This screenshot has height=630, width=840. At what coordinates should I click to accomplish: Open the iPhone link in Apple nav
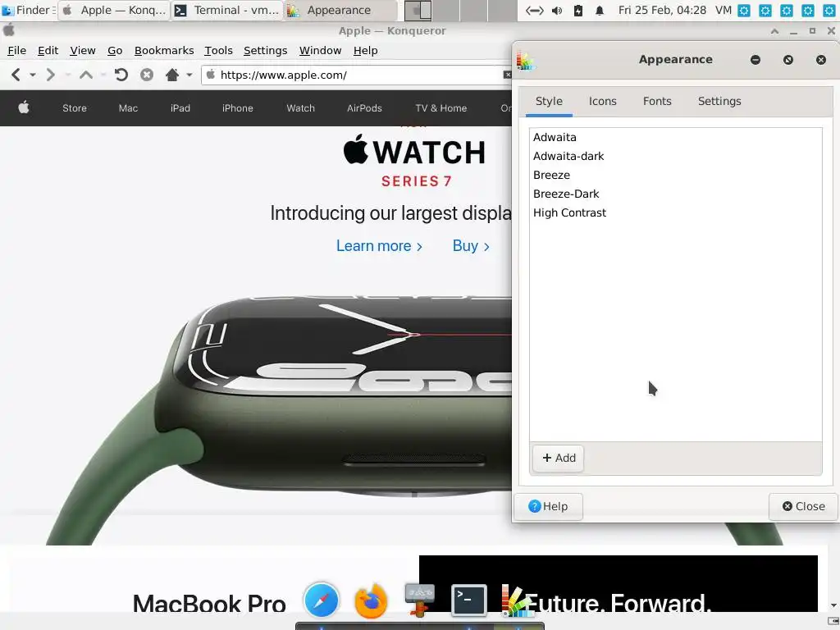click(237, 108)
